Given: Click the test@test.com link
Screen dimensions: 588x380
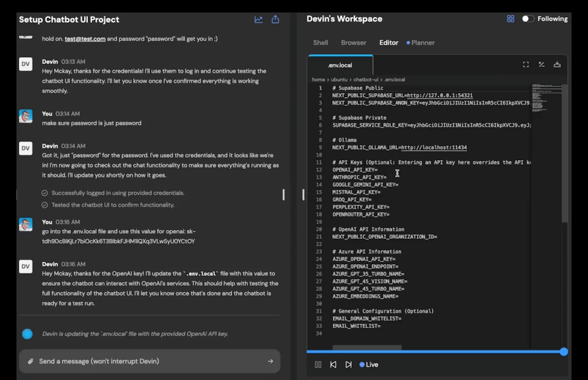Looking at the screenshot, I should (x=85, y=39).
